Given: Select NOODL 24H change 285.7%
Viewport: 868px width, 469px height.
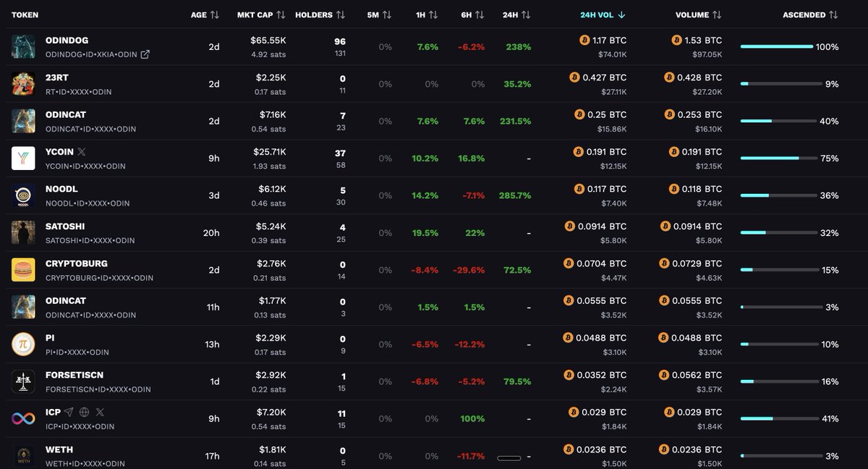Looking at the screenshot, I should click(x=515, y=195).
